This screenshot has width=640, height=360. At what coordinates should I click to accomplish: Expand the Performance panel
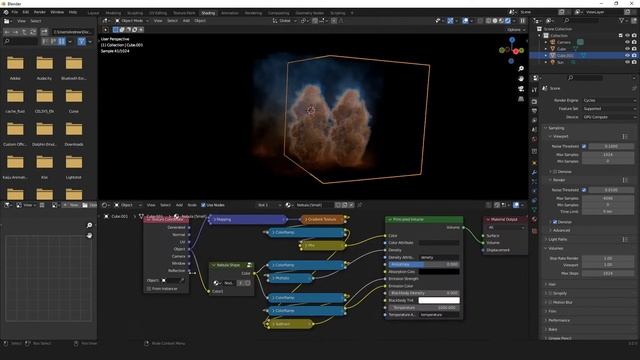(x=559, y=320)
